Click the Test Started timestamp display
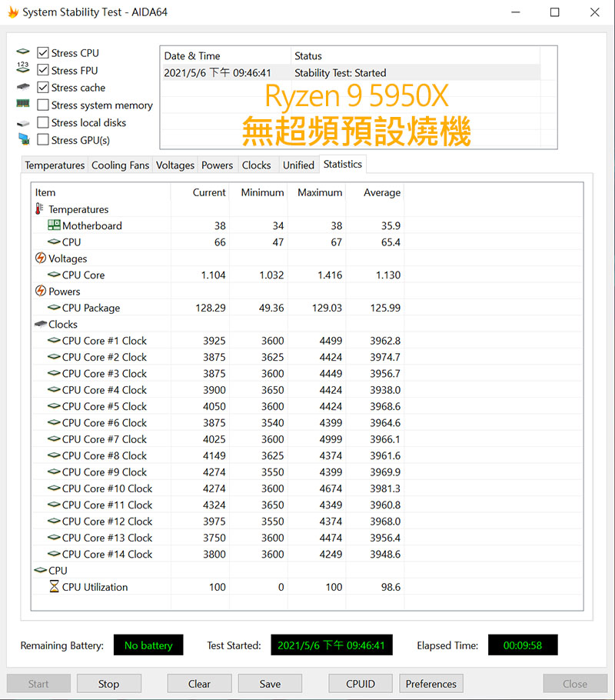This screenshot has height=700, width=615. click(331, 645)
